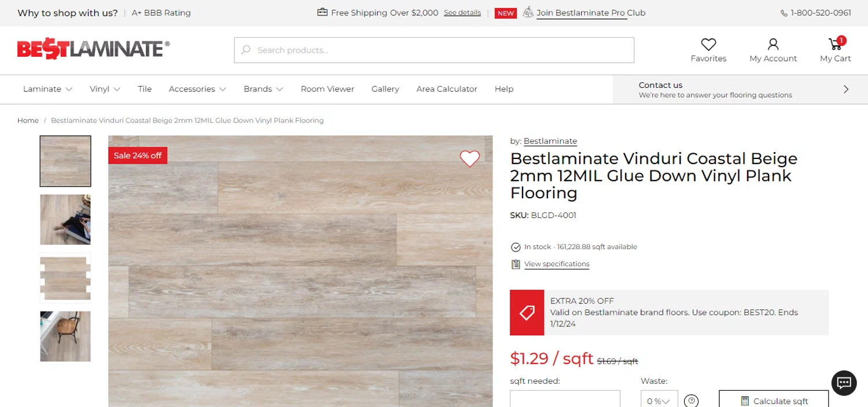Expand the Laminate menu

coord(47,89)
